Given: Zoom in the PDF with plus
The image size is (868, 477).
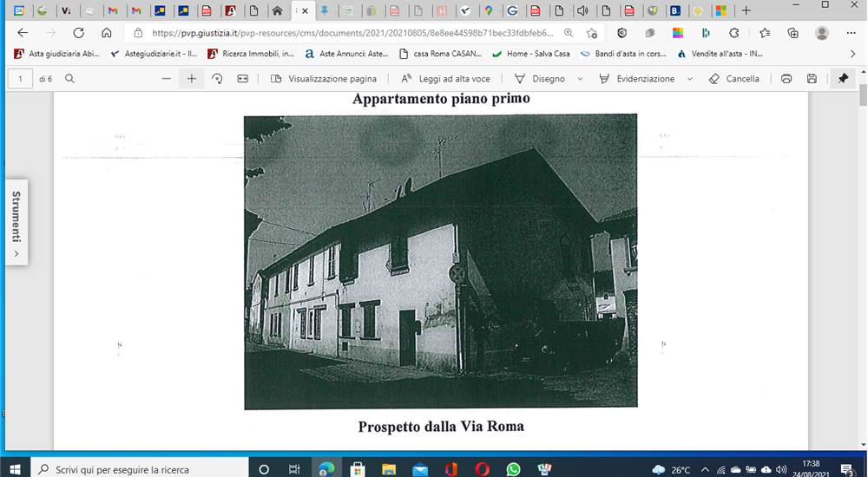Looking at the screenshot, I should click(x=192, y=79).
